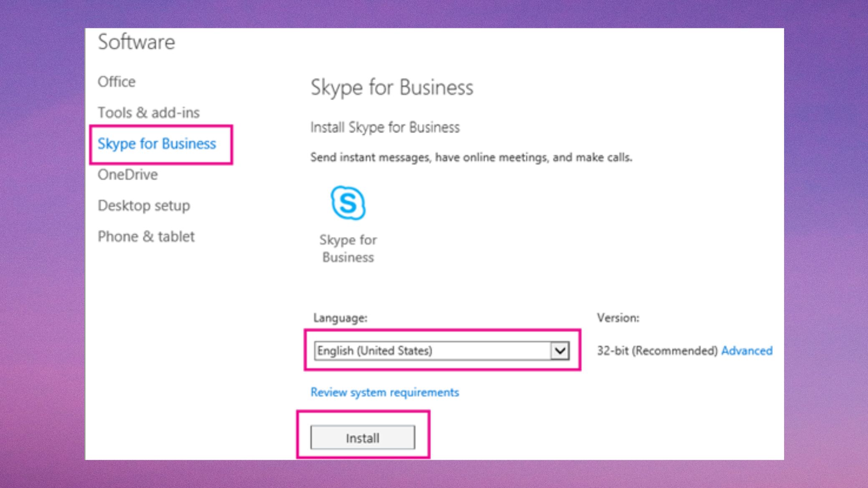Click the English (United States) language field
The width and height of the screenshot is (868, 488).
point(432,351)
